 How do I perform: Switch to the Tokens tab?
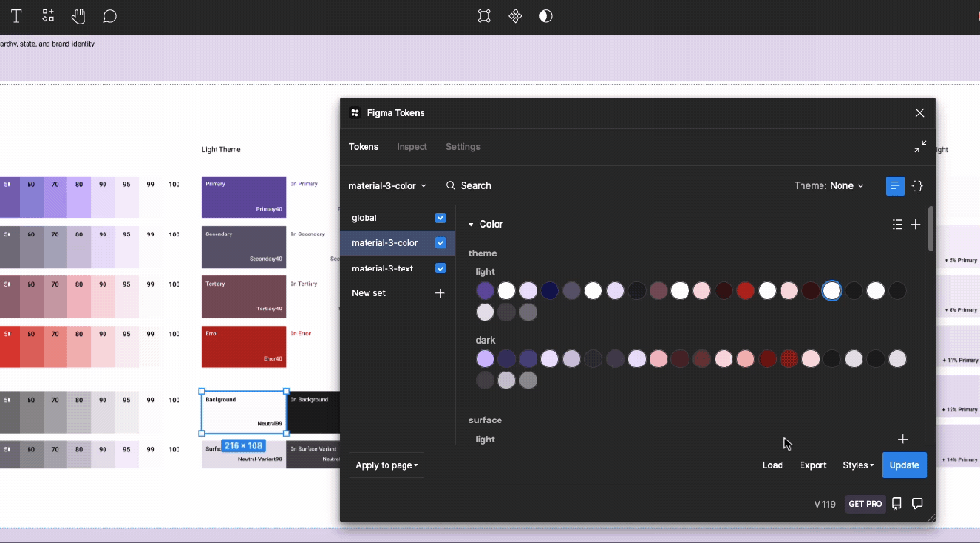364,147
